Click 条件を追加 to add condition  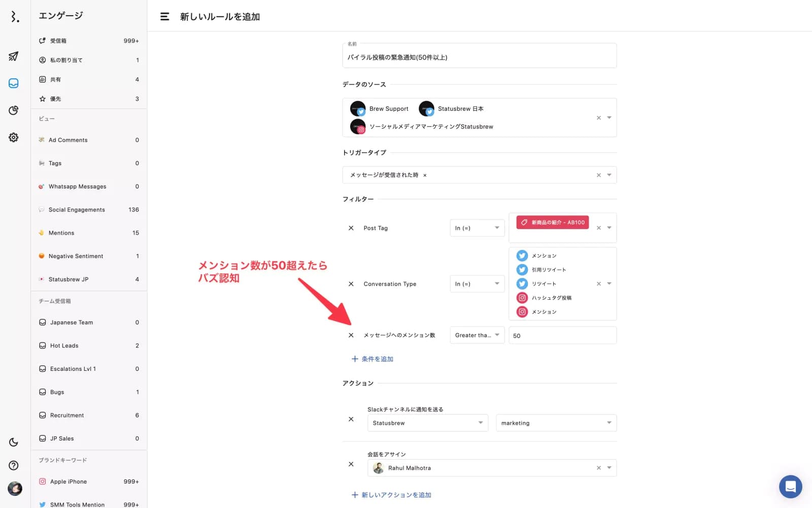point(373,359)
